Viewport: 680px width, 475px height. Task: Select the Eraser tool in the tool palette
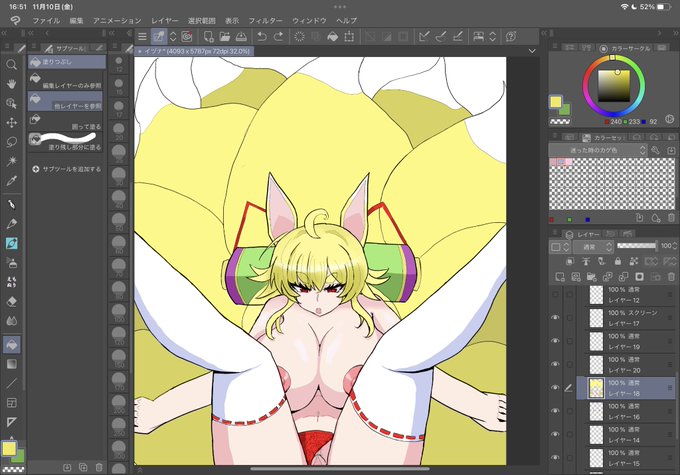click(12, 301)
